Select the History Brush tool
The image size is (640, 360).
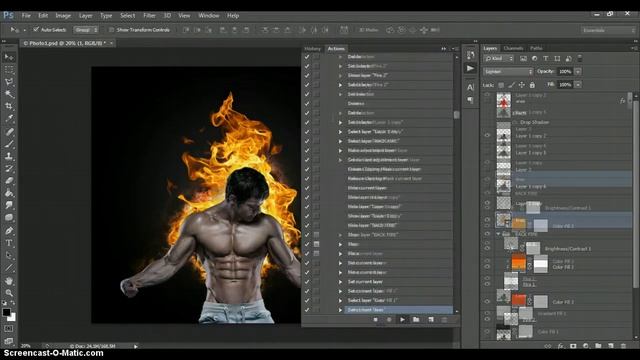point(9,168)
